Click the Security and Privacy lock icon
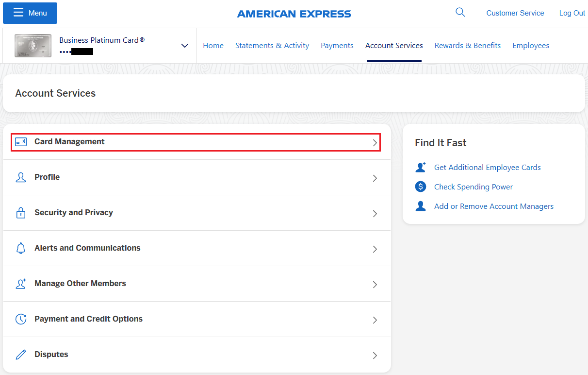The height and width of the screenshot is (375, 588). pos(21,213)
